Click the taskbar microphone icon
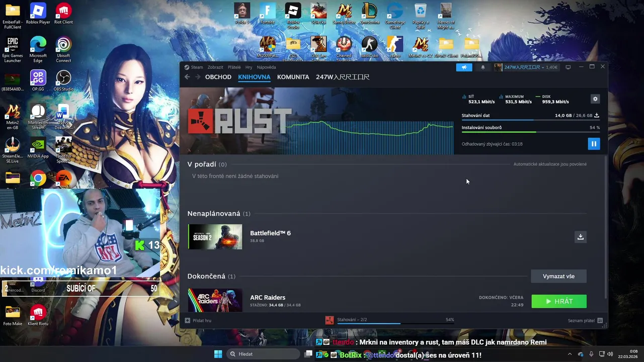The image size is (644, 362). point(591,354)
